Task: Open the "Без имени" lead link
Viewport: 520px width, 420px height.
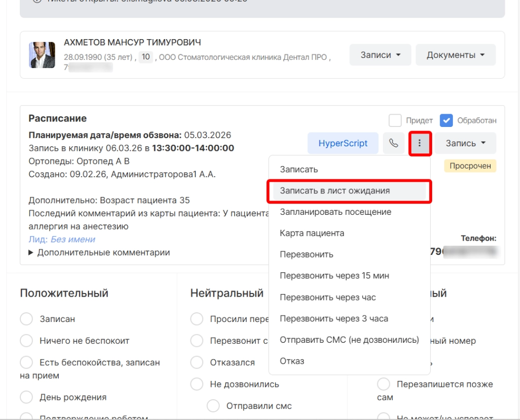Action: [73, 239]
